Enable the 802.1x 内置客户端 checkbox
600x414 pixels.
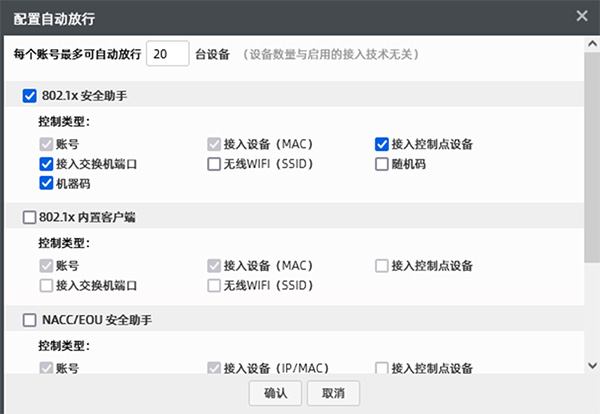click(x=29, y=217)
